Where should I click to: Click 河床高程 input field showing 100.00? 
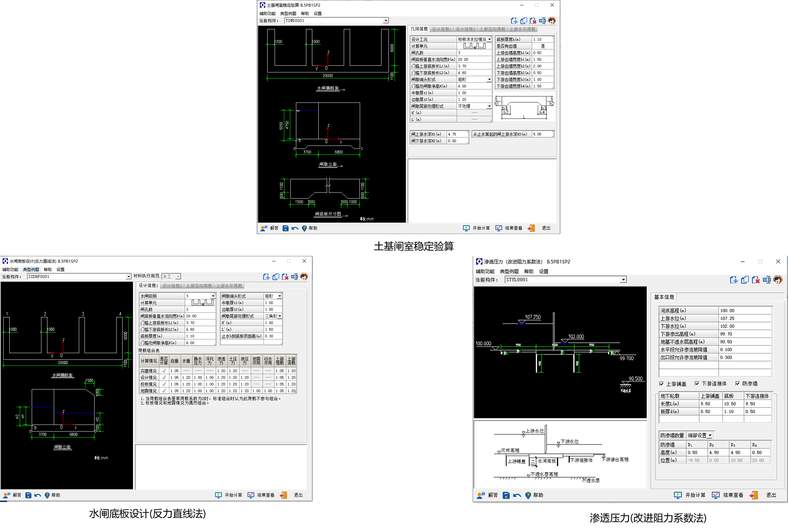click(x=745, y=311)
